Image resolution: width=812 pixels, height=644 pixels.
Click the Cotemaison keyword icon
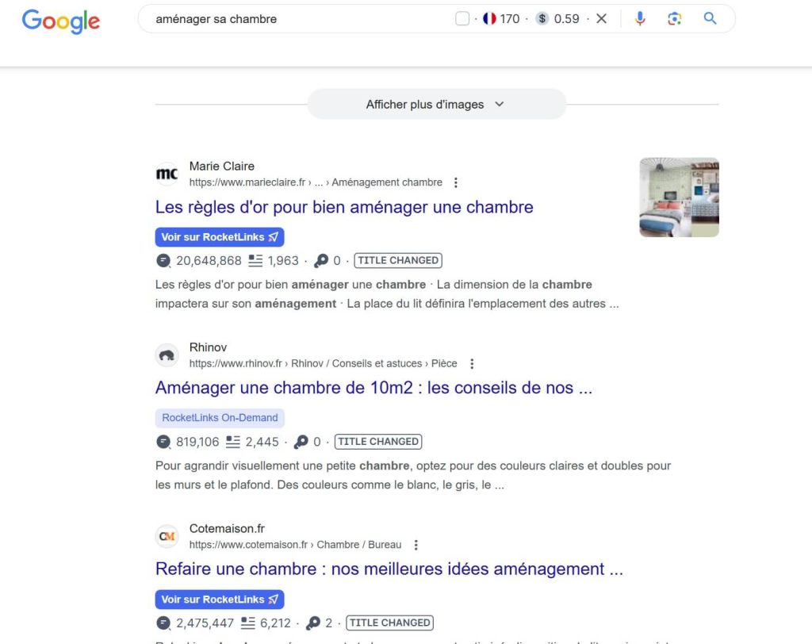click(312, 623)
